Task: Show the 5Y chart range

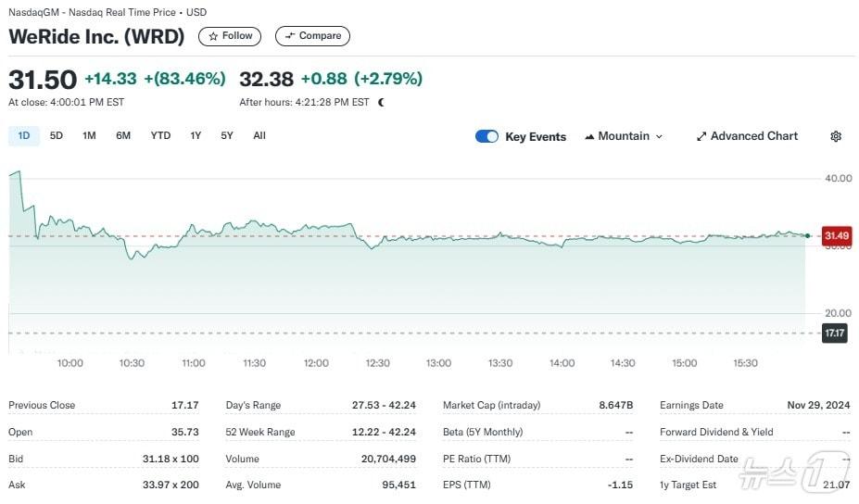Action: point(227,135)
